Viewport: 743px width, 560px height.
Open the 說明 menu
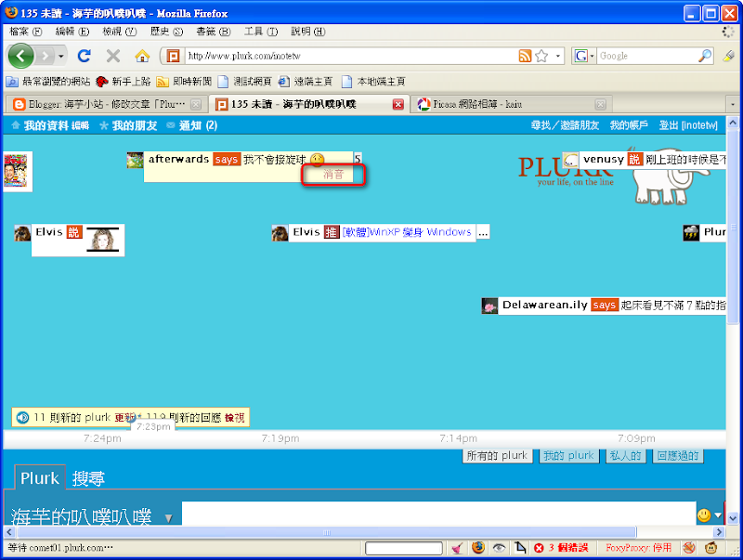click(x=308, y=32)
